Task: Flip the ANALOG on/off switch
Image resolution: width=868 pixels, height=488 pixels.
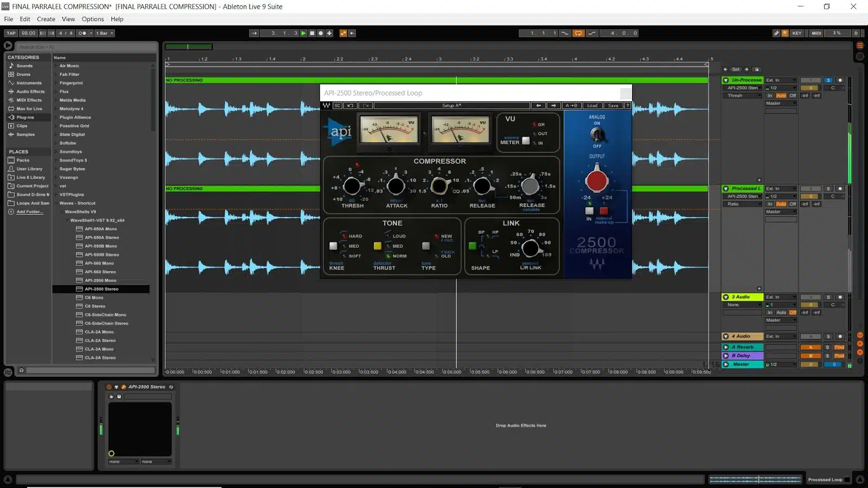Action: coord(597,134)
